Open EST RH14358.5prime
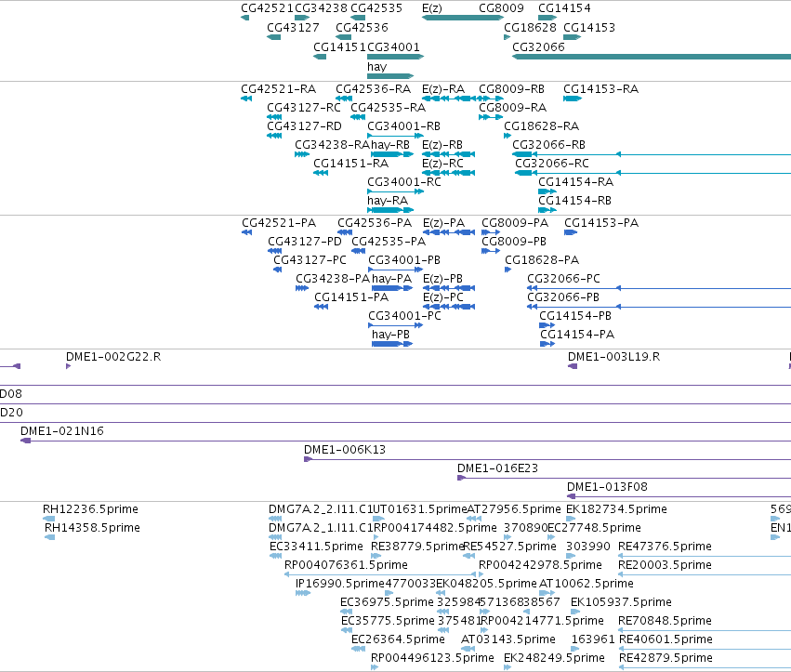 [92, 528]
